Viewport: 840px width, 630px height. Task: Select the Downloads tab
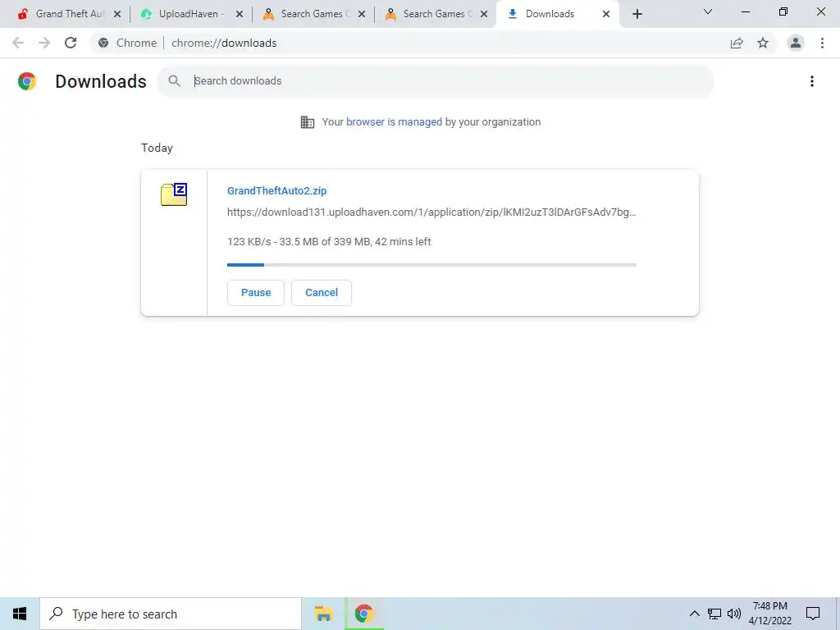click(558, 14)
